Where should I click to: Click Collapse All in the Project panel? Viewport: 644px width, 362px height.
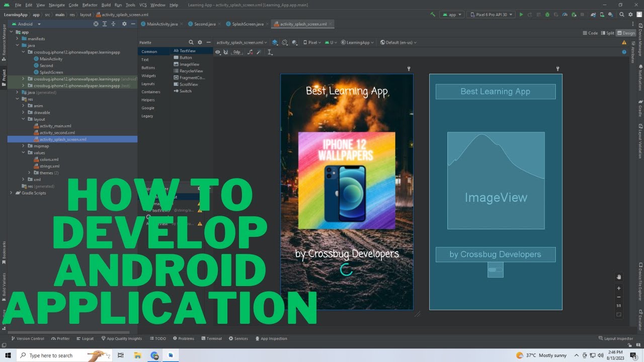[x=114, y=24]
